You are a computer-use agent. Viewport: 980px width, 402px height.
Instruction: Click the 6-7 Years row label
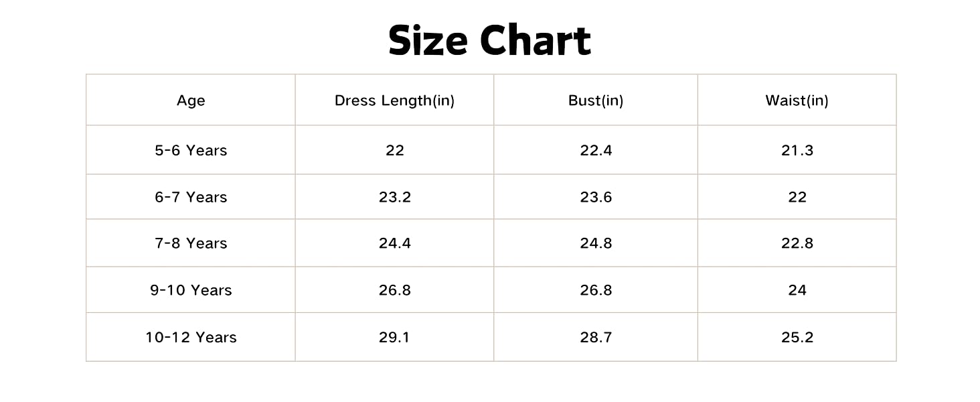coord(191,197)
